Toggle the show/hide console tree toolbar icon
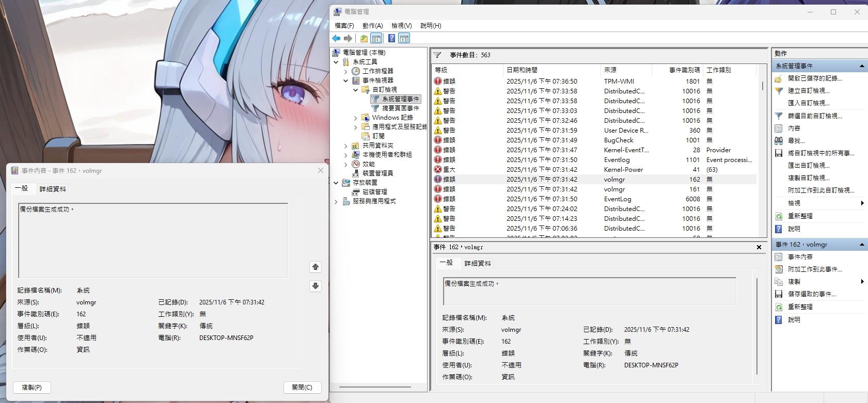 click(376, 38)
